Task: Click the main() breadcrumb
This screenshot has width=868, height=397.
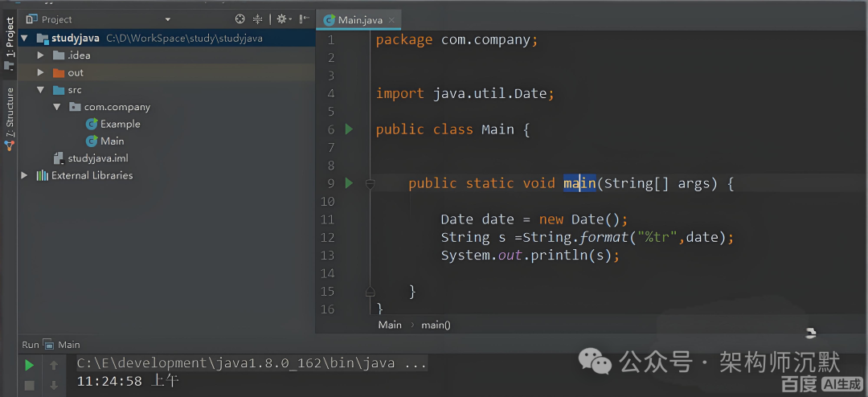Action: [x=436, y=325]
